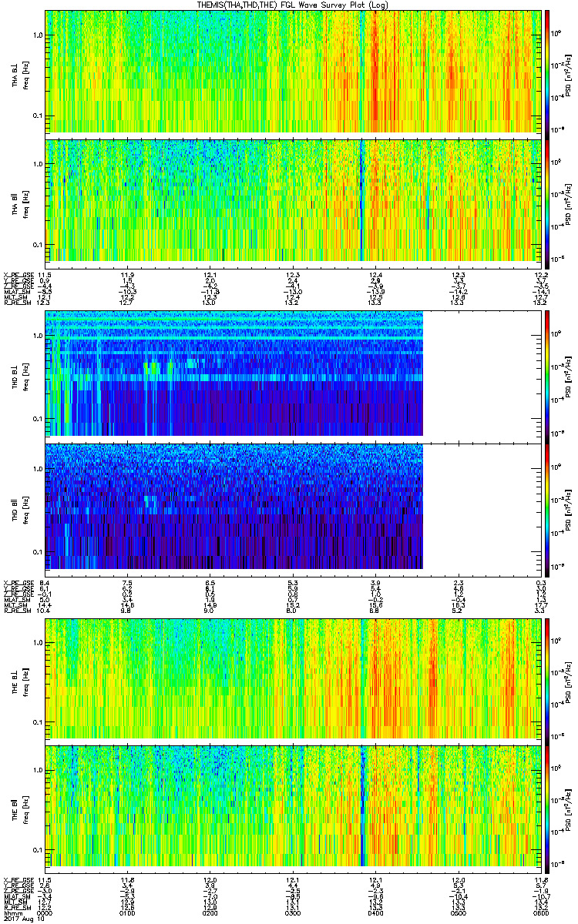
Task: Click the plot title 'THEMIS(THA,THD,THE) FGL Wave Survey Plot (Log)'
Action: point(294,5)
